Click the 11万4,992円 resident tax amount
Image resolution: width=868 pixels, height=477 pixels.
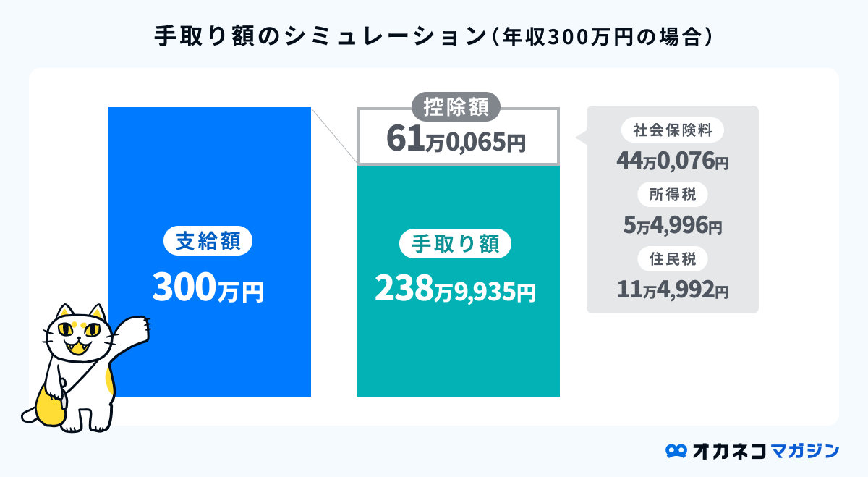coord(672,289)
